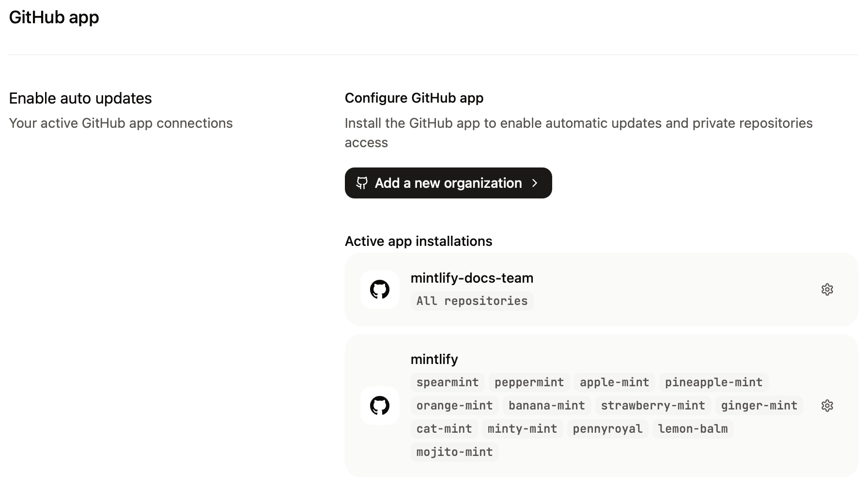Click the ginger-mint repository chip
This screenshot has height=485, width=868.
coord(759,406)
